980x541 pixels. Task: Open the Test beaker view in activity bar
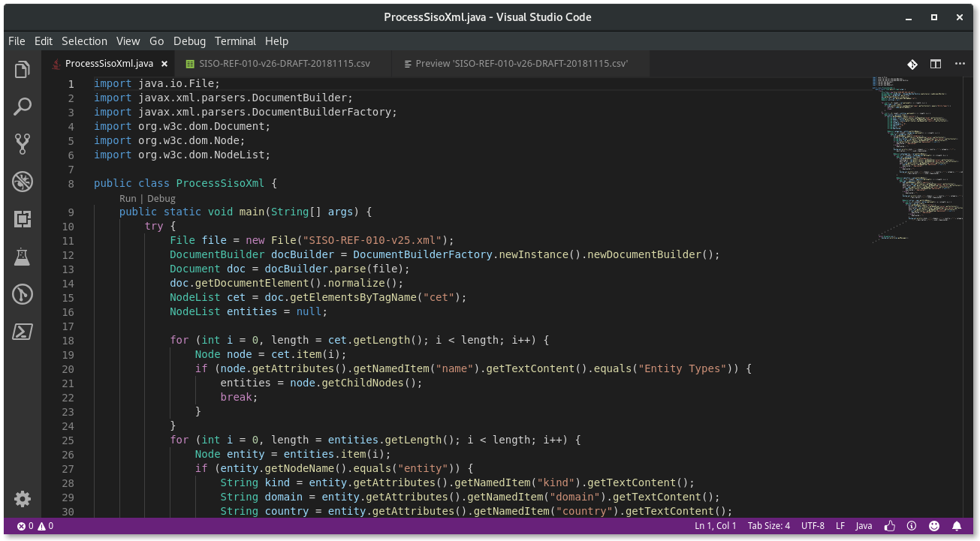[x=23, y=257]
